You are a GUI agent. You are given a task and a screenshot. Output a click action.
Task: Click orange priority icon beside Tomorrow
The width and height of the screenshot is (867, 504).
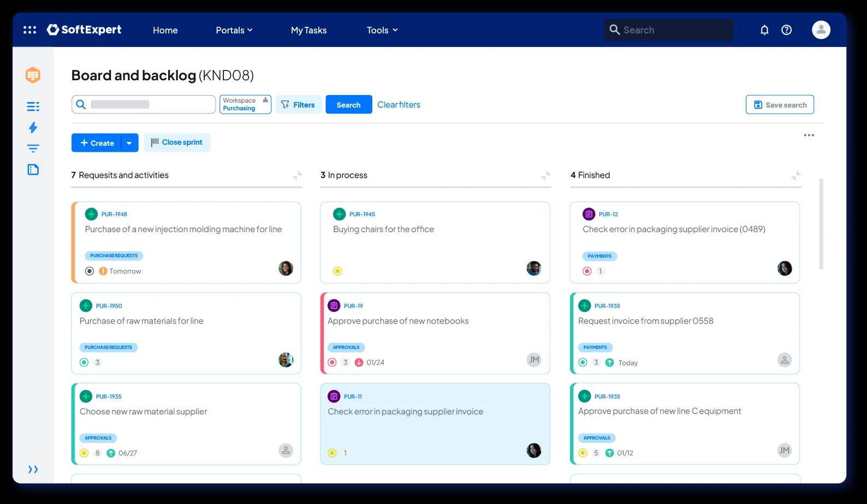[103, 271]
